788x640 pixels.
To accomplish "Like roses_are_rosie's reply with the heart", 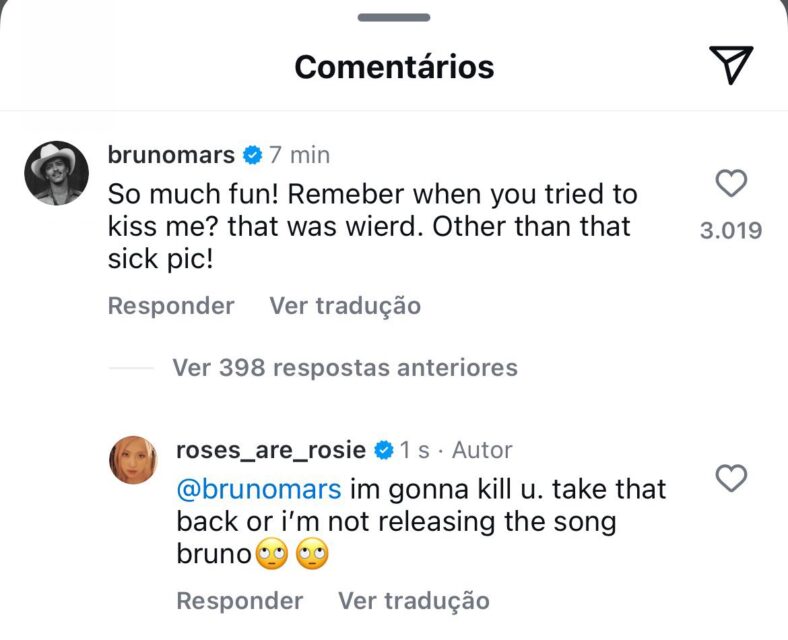I will (732, 479).
